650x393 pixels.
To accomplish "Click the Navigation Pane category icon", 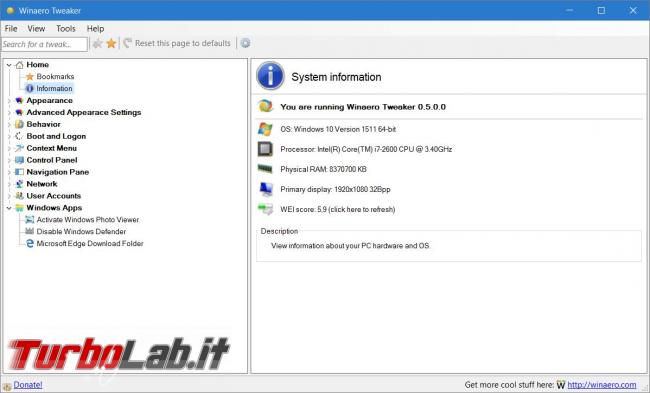I will pyautogui.click(x=19, y=172).
